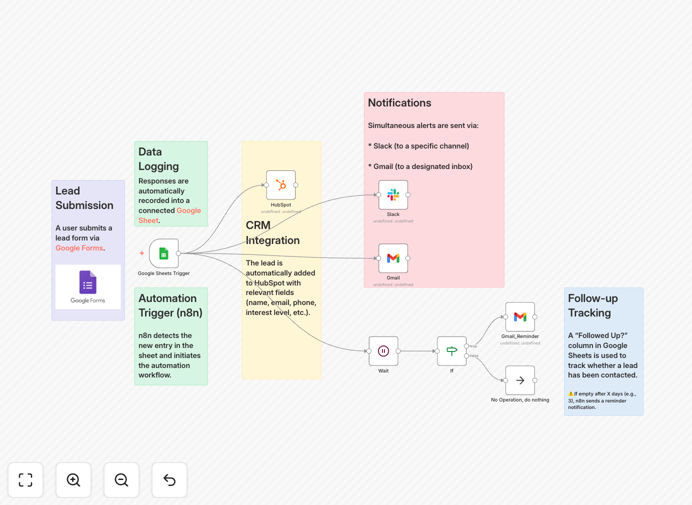Select the Slack node icon
The height and width of the screenshot is (505, 692).
(393, 195)
